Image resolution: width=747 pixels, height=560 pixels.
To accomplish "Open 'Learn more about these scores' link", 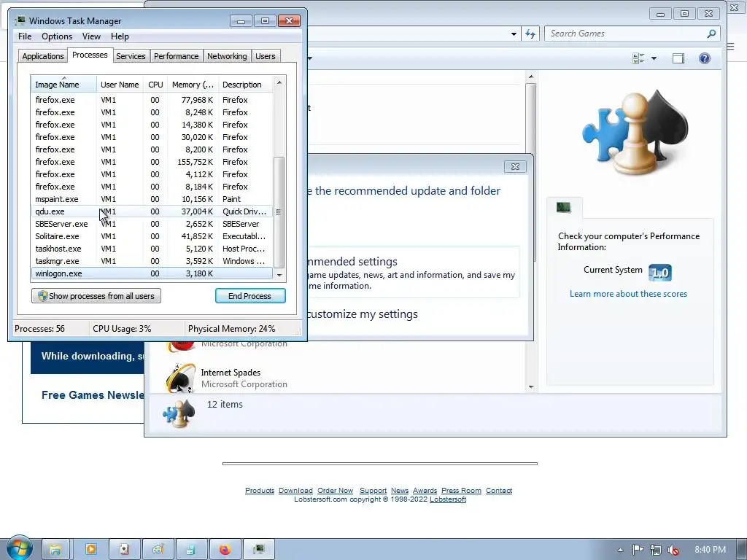I will 628,294.
